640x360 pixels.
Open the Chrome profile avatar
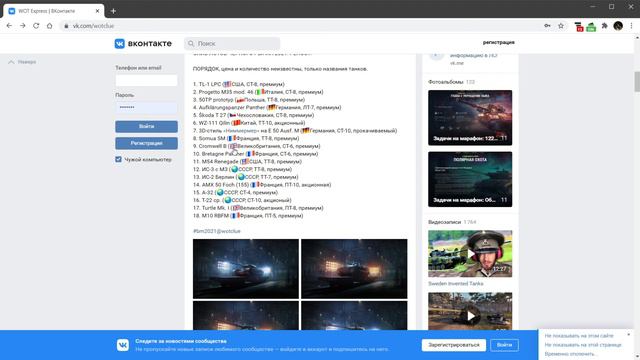[x=618, y=26]
